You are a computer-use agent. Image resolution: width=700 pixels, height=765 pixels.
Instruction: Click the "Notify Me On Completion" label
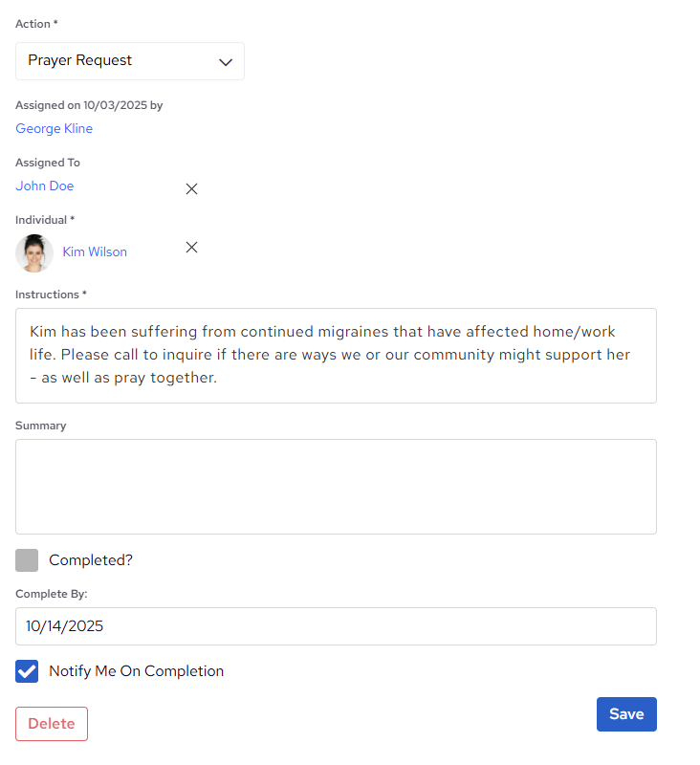click(x=136, y=671)
